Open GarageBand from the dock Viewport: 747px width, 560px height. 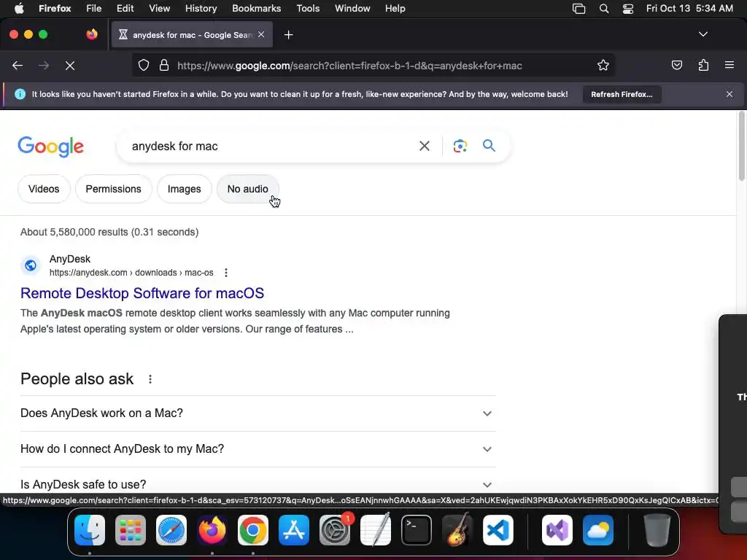click(x=457, y=530)
